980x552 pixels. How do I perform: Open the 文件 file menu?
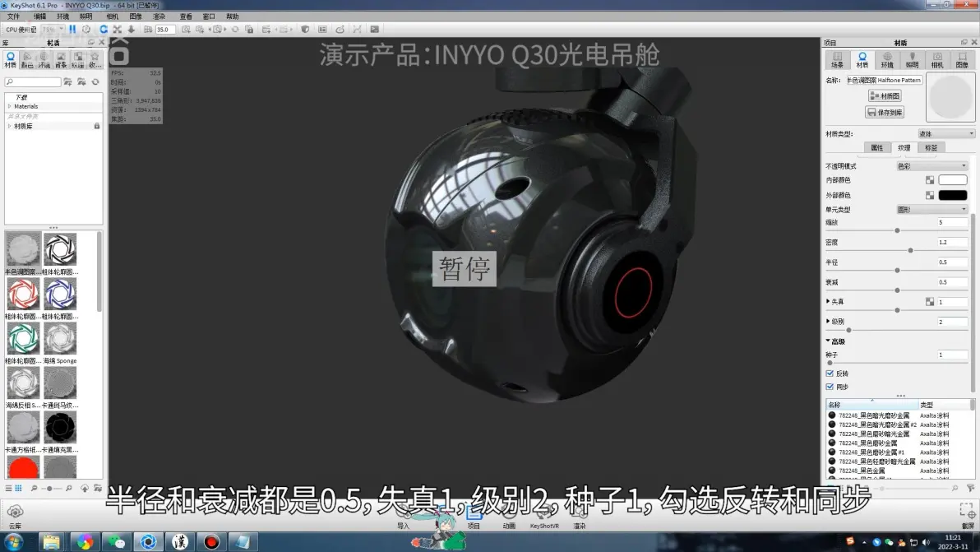13,16
